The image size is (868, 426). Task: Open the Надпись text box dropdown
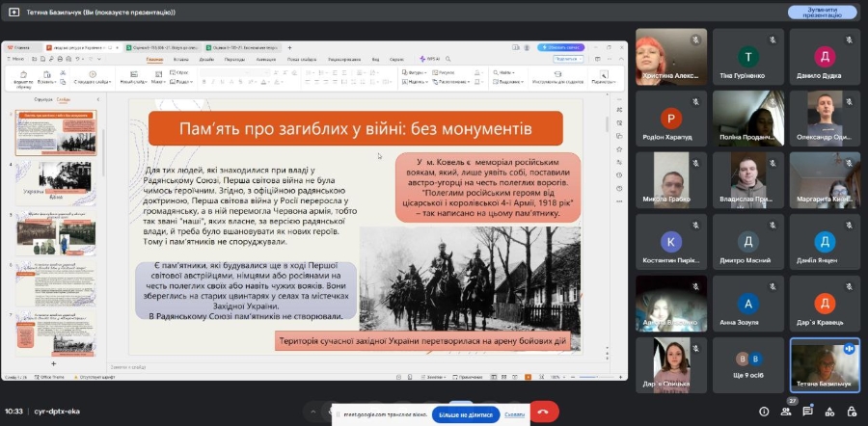415,81
